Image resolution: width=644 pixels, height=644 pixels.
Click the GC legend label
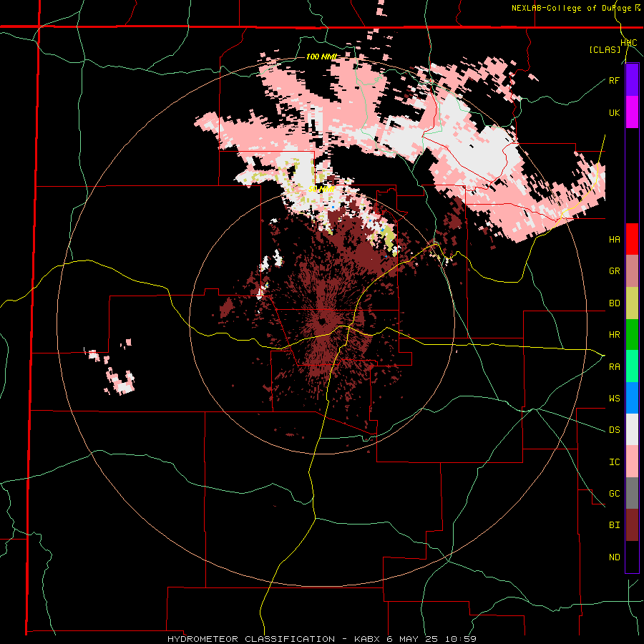[x=614, y=494]
